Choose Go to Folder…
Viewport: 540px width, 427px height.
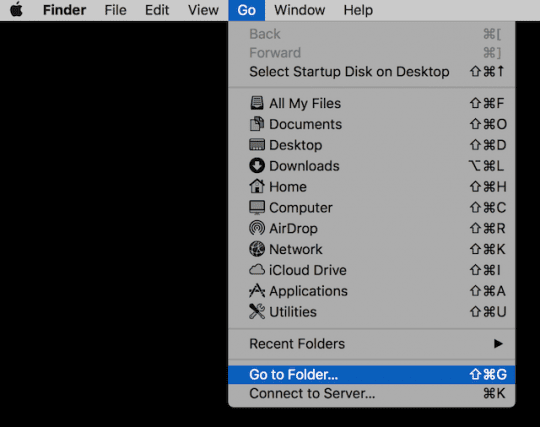coord(372,375)
